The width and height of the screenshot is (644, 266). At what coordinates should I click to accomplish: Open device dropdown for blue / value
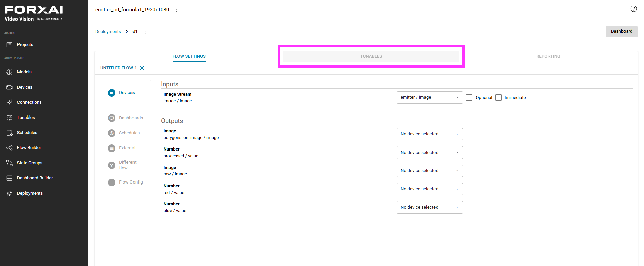click(430, 207)
